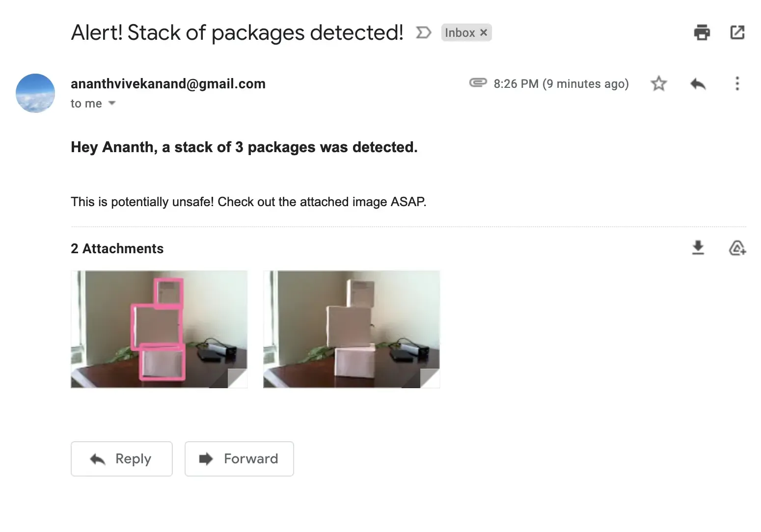Click the sender's profile avatar
Image resolution: width=761 pixels, height=532 pixels.
click(35, 93)
